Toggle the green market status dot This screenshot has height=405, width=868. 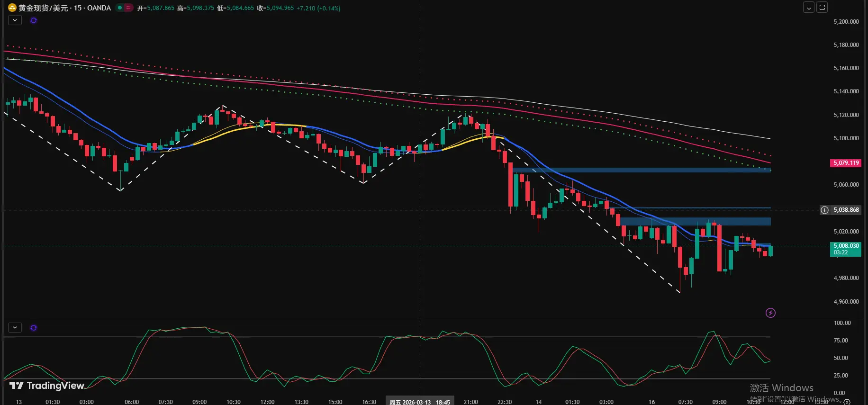pyautogui.click(x=120, y=8)
